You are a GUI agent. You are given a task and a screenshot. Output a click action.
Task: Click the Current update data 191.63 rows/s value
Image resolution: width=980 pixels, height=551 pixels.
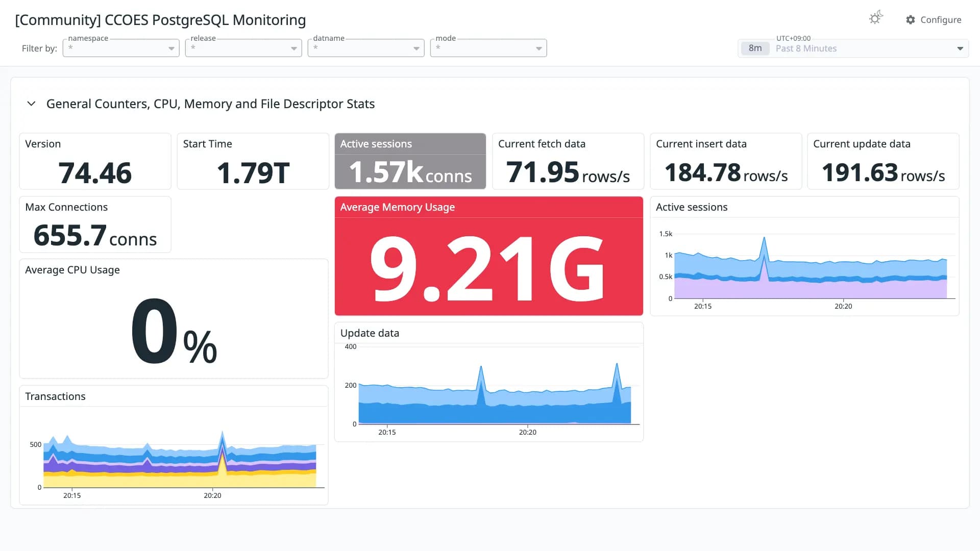883,172
